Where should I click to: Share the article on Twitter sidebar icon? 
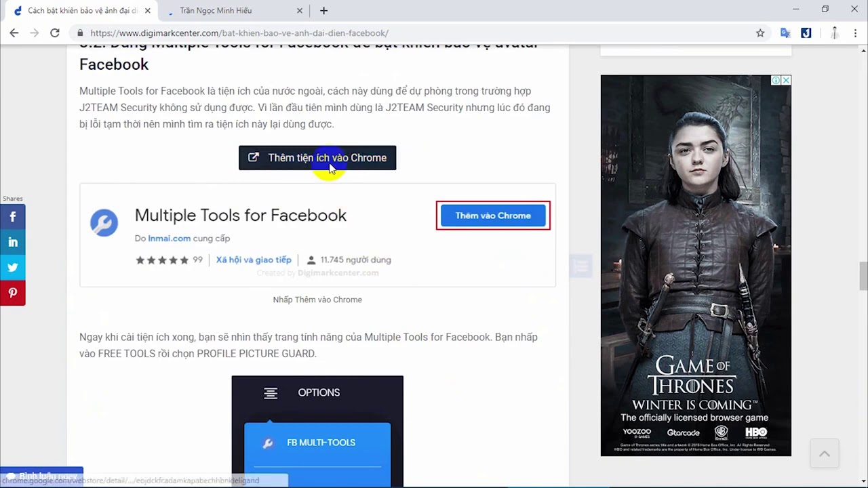click(x=13, y=267)
